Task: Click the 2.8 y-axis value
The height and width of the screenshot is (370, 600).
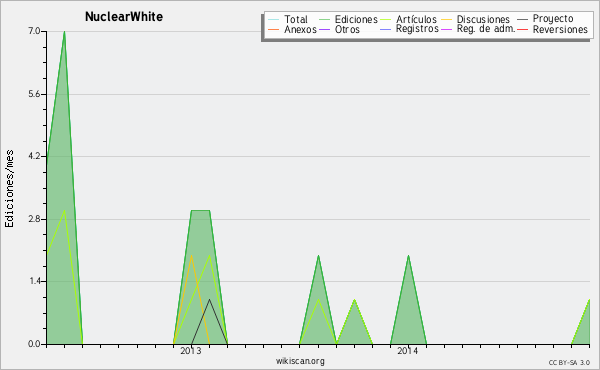Action: (x=34, y=219)
